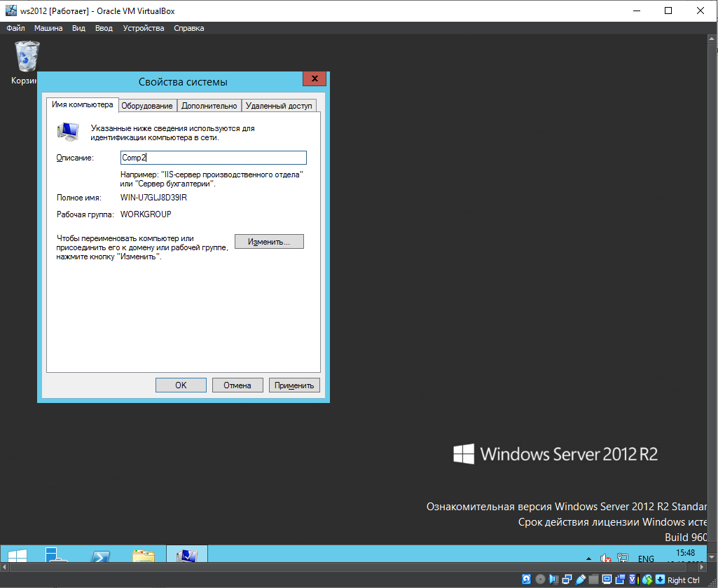
Task: Click the Описание input field
Action: coord(214,158)
